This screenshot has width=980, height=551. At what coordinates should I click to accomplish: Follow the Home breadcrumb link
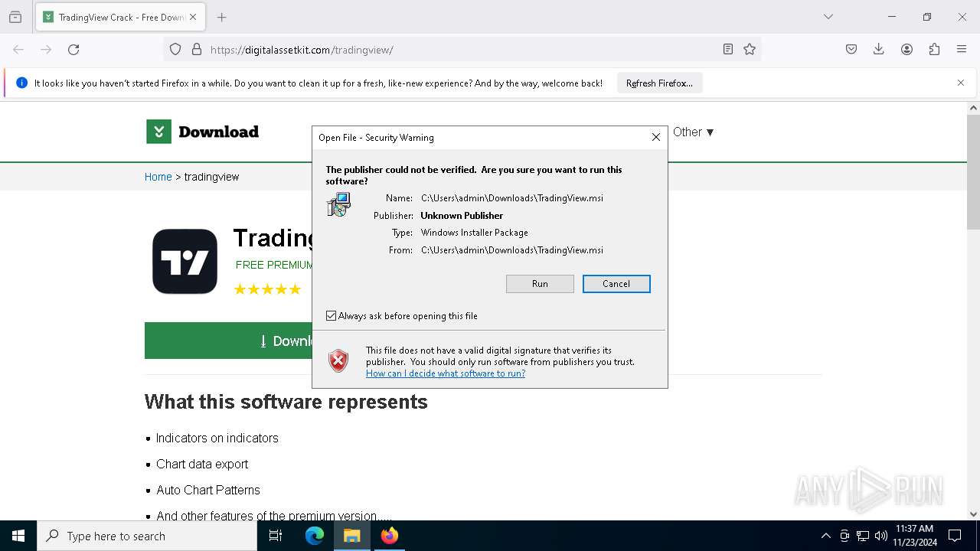(158, 177)
